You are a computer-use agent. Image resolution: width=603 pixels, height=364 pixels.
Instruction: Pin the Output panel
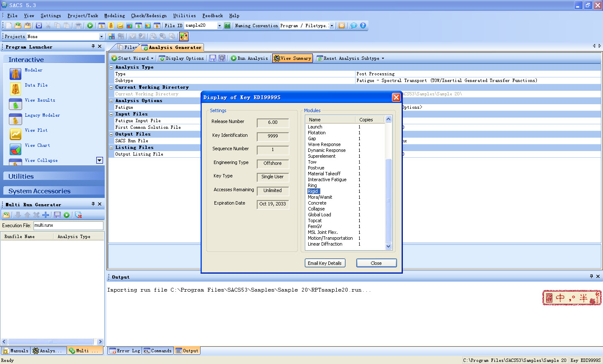591,277
